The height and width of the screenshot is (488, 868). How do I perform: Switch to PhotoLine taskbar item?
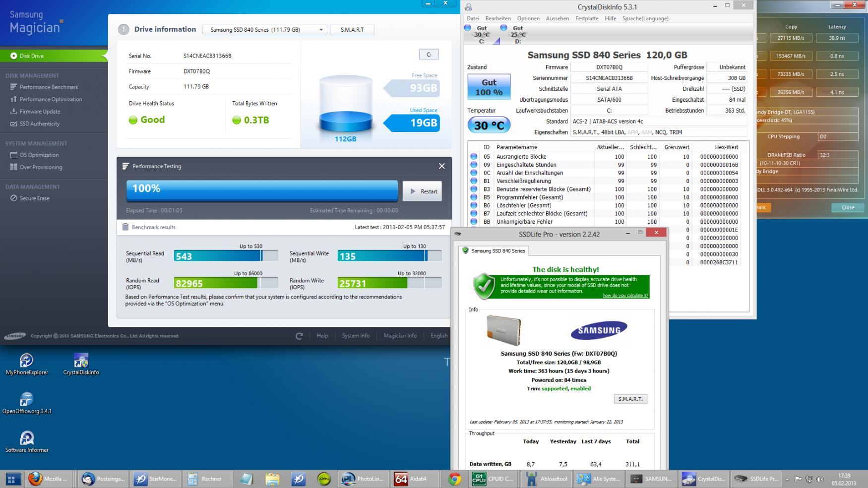coord(363,479)
